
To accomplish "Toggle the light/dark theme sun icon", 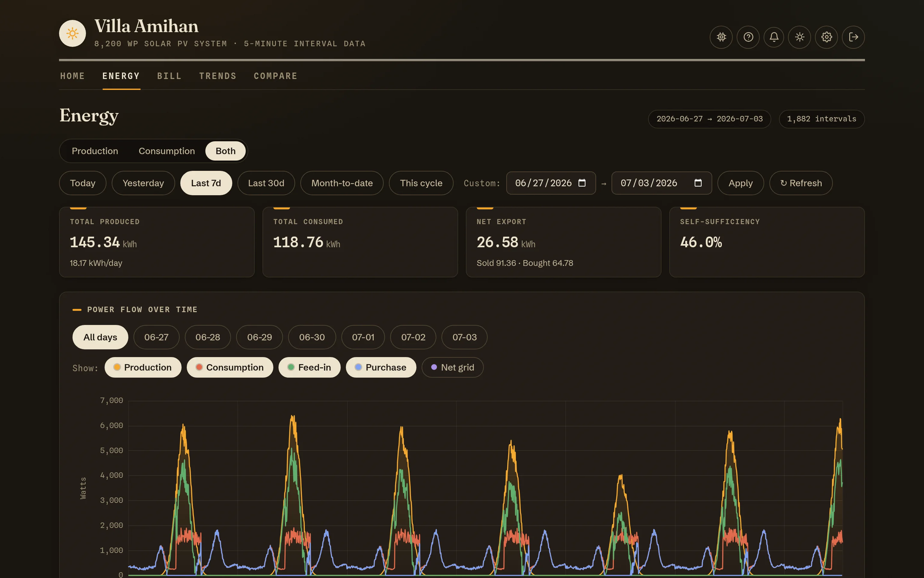I will tap(800, 37).
